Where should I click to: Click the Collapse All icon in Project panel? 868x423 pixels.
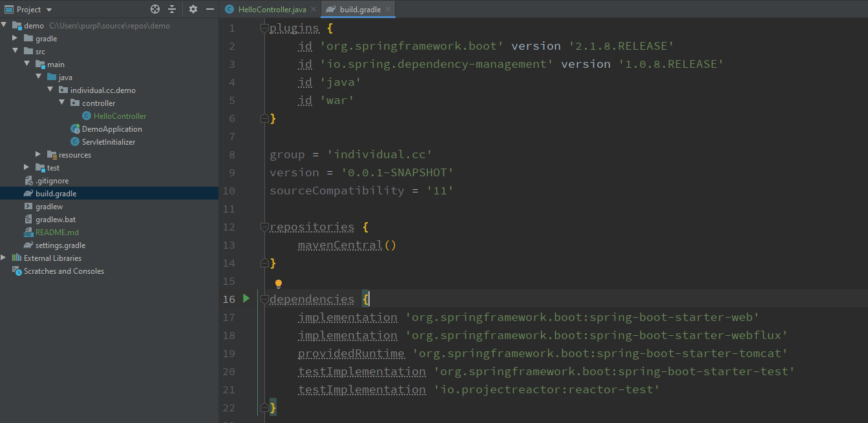172,9
